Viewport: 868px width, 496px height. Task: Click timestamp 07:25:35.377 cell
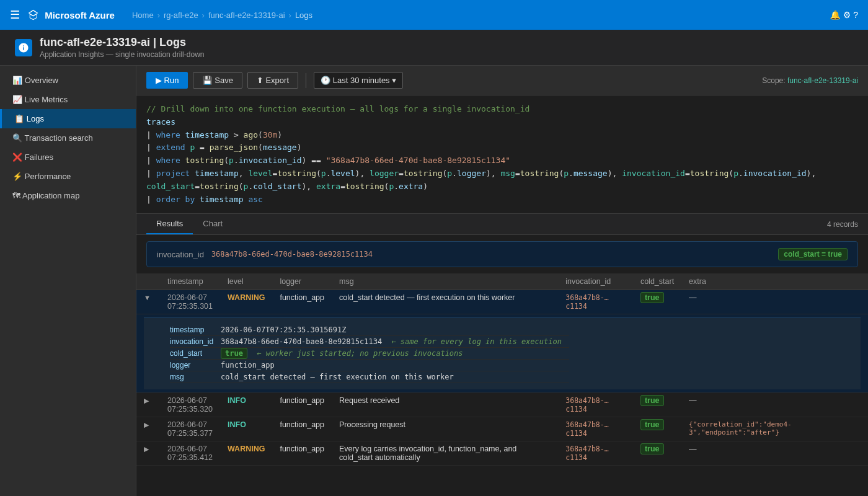pos(190,429)
